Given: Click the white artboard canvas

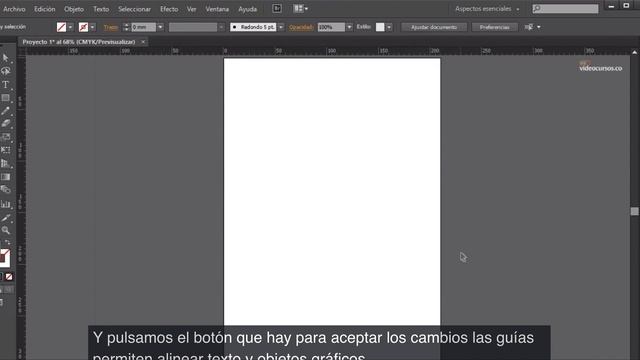Looking at the screenshot, I should point(332,191).
